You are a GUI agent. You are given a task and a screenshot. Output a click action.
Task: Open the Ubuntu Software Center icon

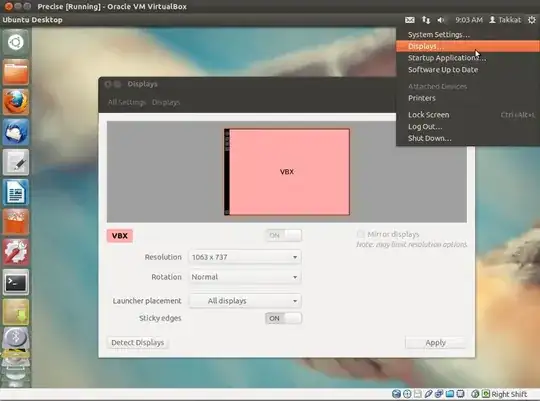pyautogui.click(x=15, y=222)
